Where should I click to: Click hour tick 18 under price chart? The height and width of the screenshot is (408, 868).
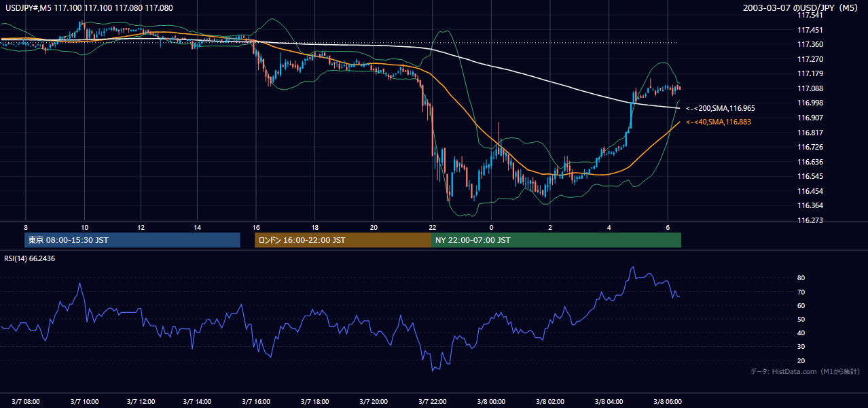pos(315,227)
